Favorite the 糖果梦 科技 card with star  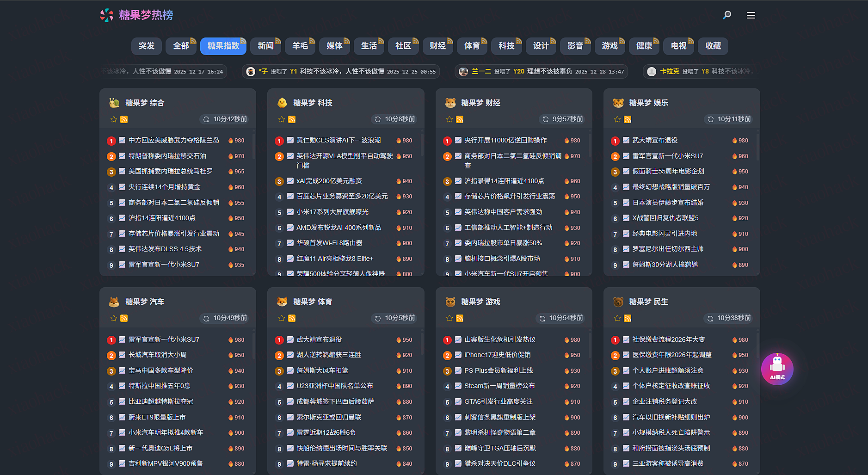click(282, 119)
